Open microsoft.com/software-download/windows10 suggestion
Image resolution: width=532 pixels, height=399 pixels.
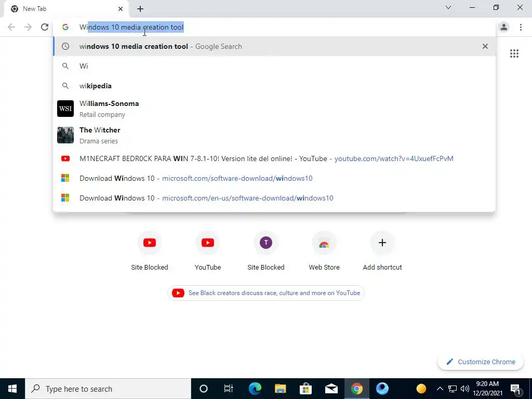(274, 178)
